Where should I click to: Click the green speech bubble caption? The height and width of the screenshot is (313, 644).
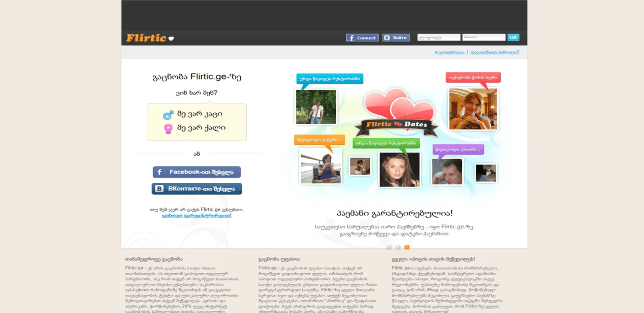[x=386, y=143]
